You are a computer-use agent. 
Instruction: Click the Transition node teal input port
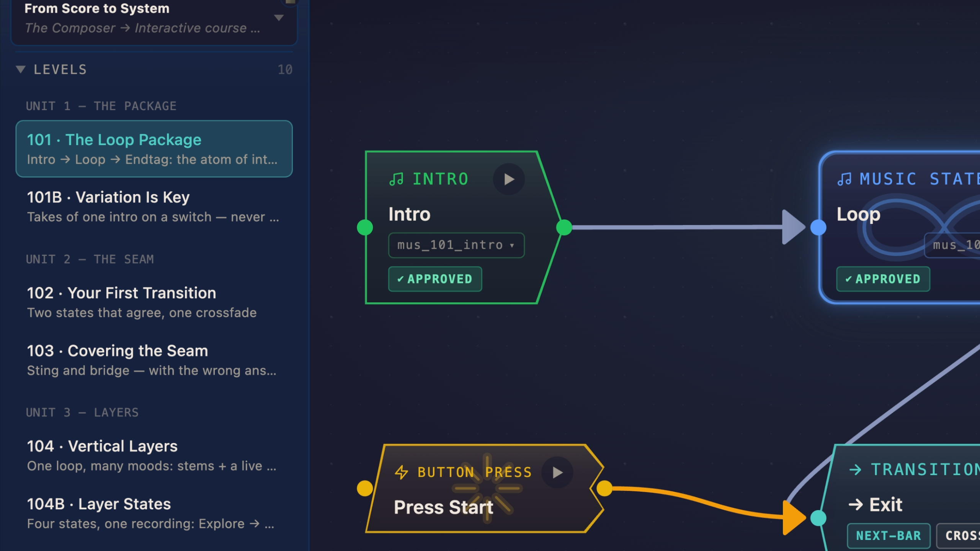click(818, 518)
